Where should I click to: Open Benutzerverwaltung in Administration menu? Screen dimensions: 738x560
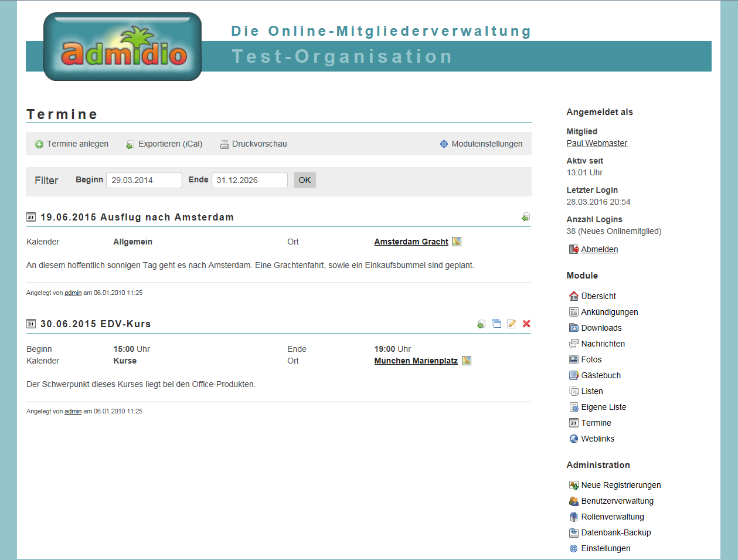click(x=617, y=501)
